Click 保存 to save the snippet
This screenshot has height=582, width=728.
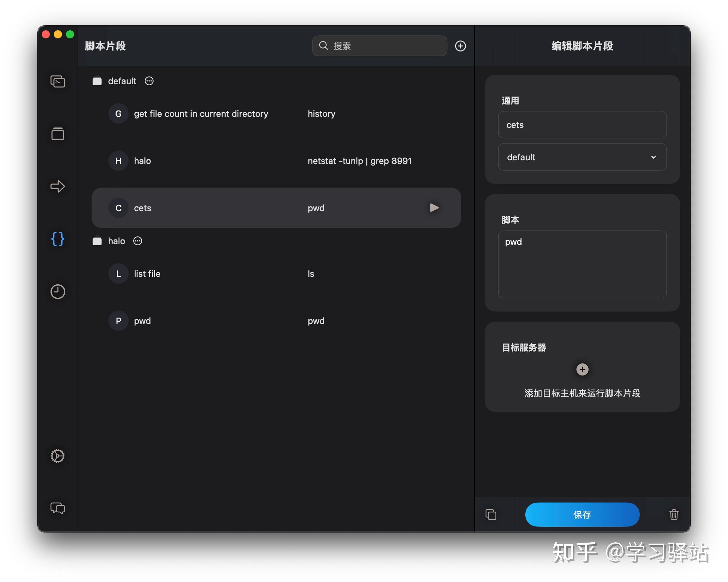[x=582, y=515]
